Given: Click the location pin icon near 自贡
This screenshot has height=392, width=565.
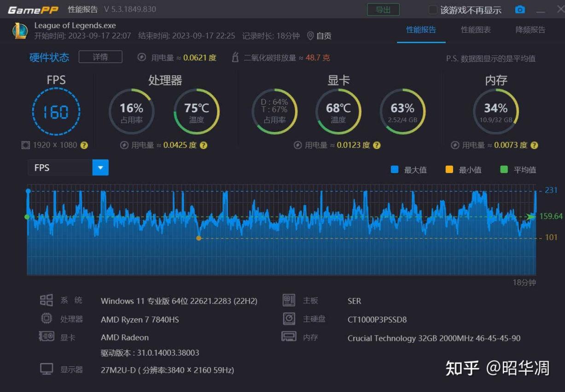Looking at the screenshot, I should [310, 35].
